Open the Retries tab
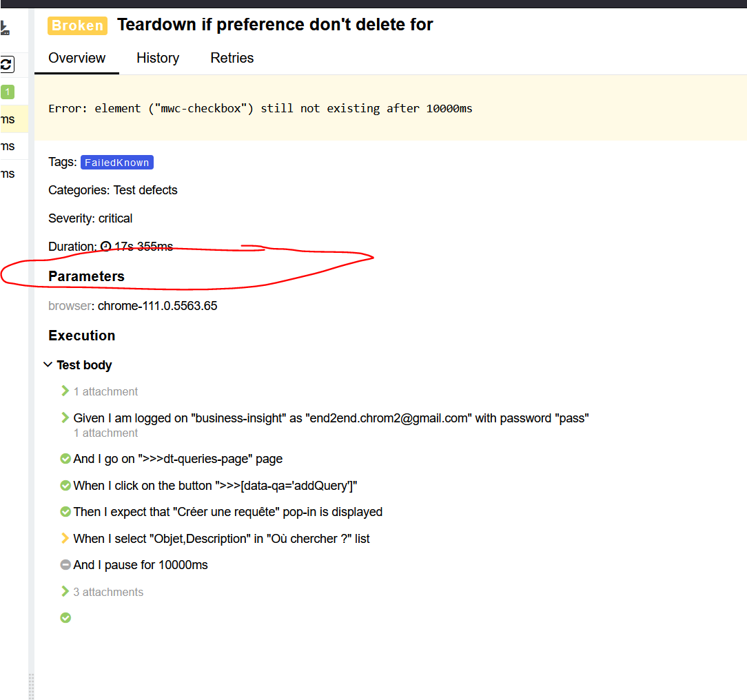This screenshot has height=700, width=747. [x=232, y=58]
